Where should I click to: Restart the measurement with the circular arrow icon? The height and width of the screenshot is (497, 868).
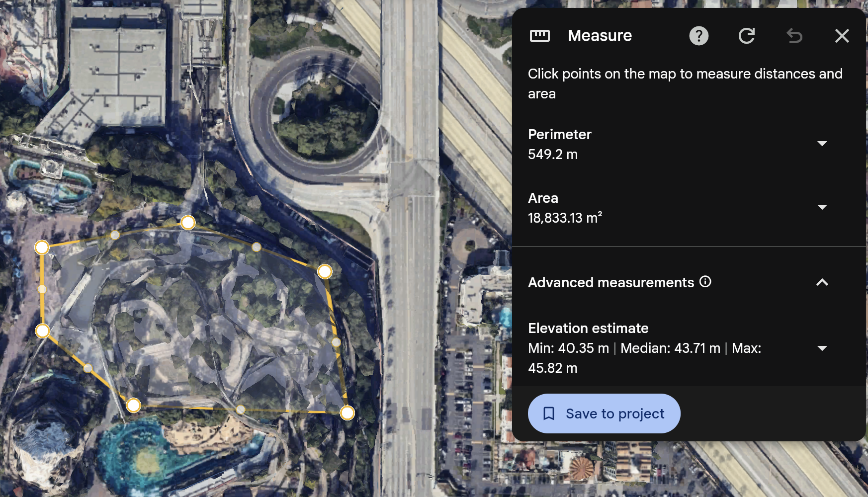(746, 36)
